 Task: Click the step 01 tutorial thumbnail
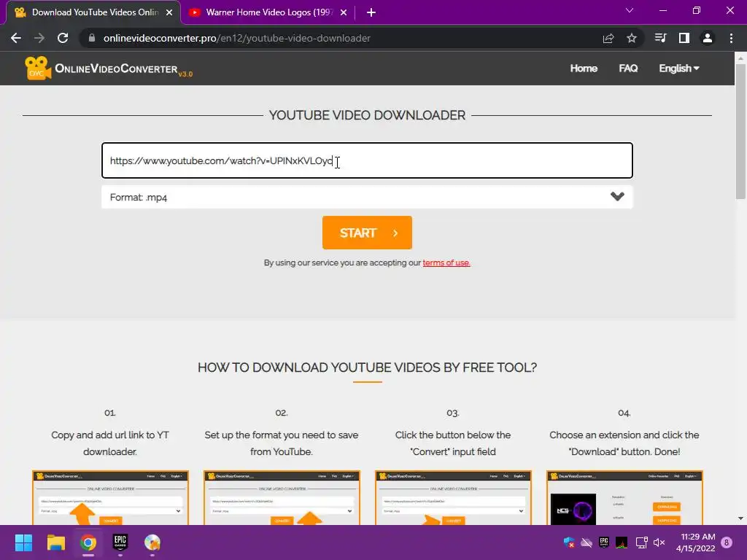(x=110, y=497)
